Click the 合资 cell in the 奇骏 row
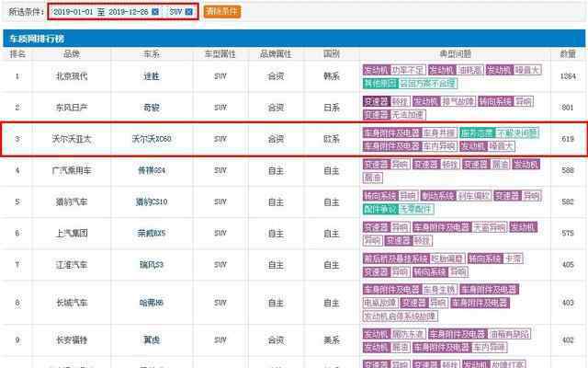Image resolution: width=588 pixels, height=368 pixels. point(276,108)
